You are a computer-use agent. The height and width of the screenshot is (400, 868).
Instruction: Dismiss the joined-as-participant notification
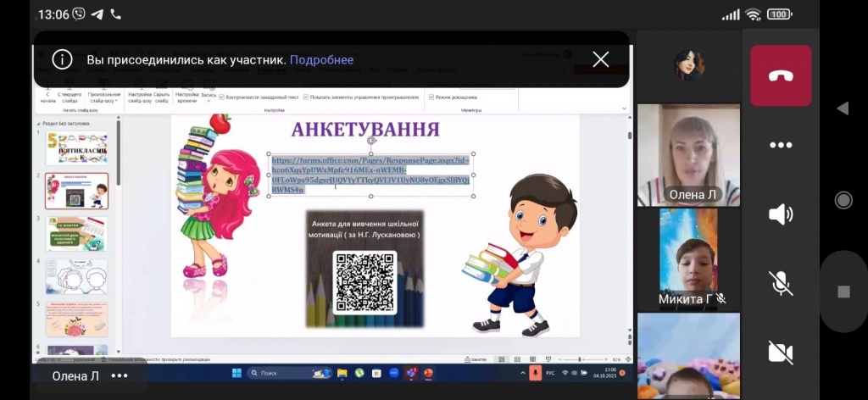pyautogui.click(x=600, y=59)
